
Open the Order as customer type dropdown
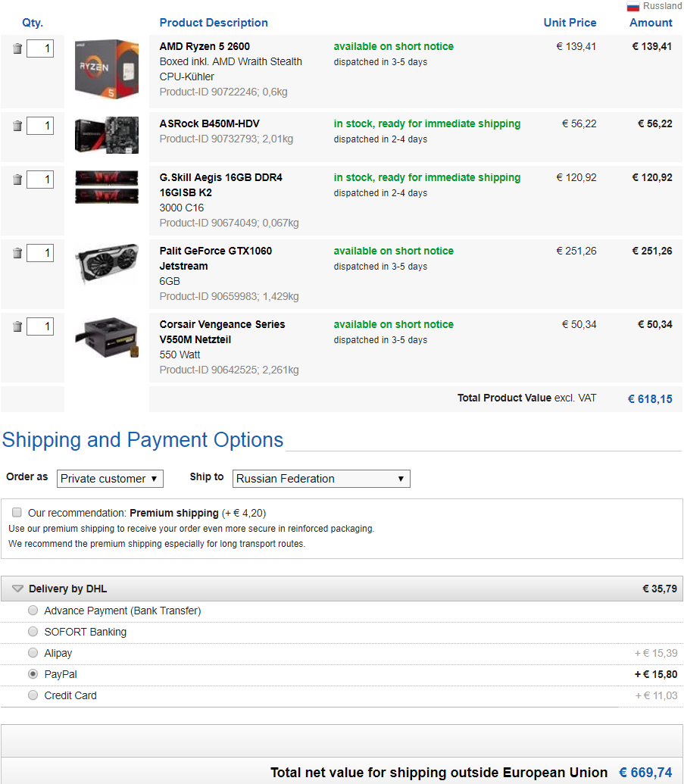click(110, 479)
